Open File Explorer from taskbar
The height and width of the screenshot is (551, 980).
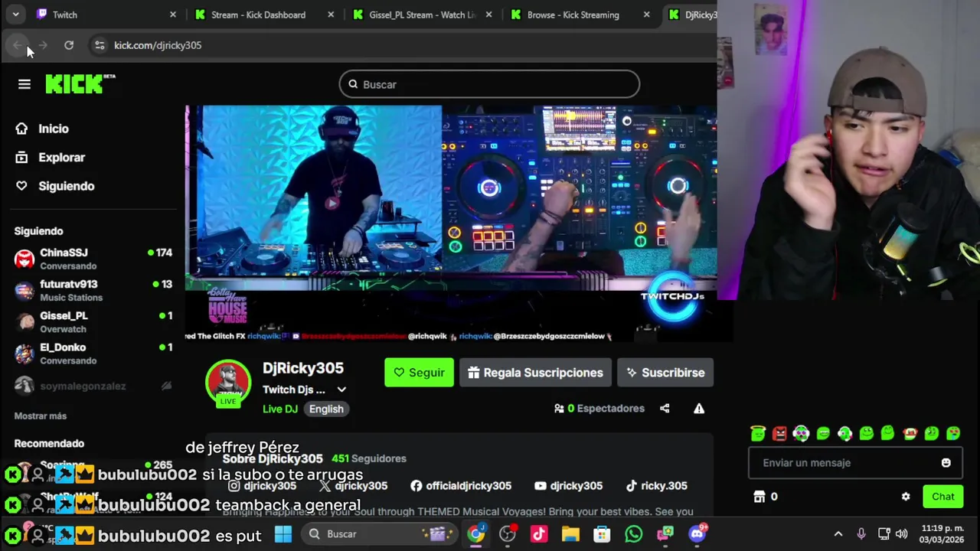tap(570, 534)
